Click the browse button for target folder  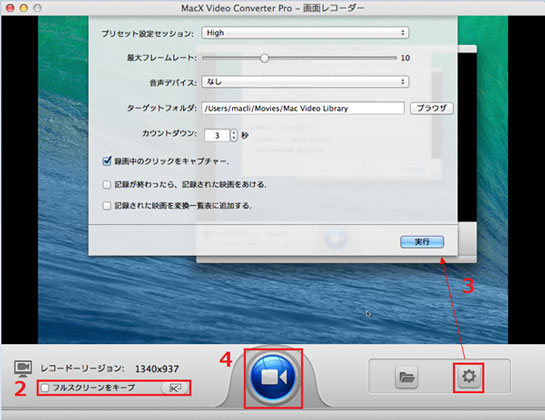(x=432, y=108)
